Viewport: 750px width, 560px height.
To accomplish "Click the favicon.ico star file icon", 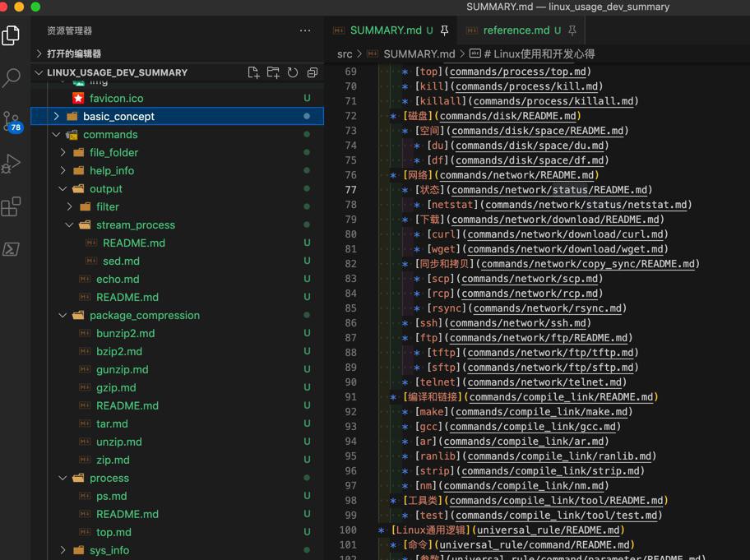I will pos(78,99).
